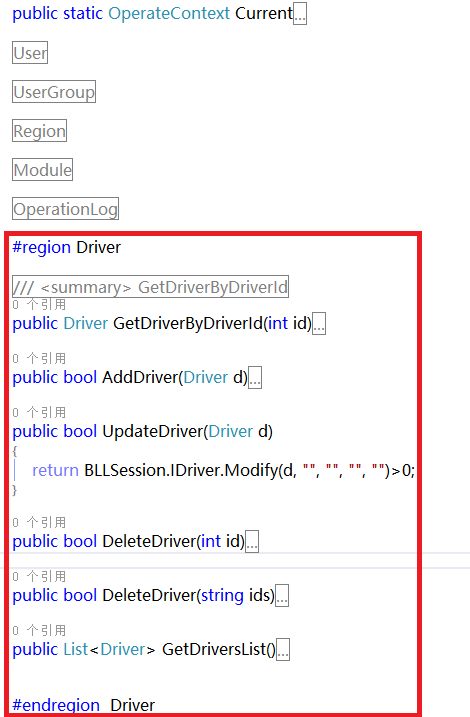This screenshot has width=470, height=717.
Task: Open references link above GetDriverByDriverId(int id) method
Action: [39, 305]
